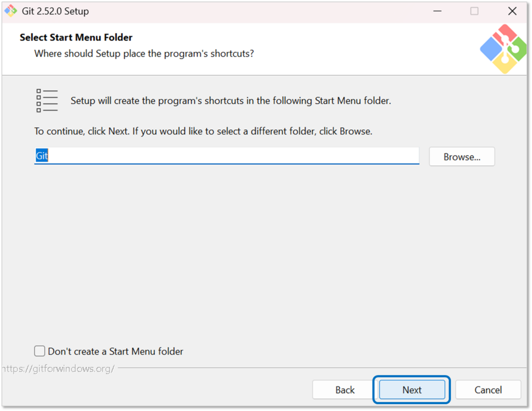Click the greyed-out maximize window button

474,11
